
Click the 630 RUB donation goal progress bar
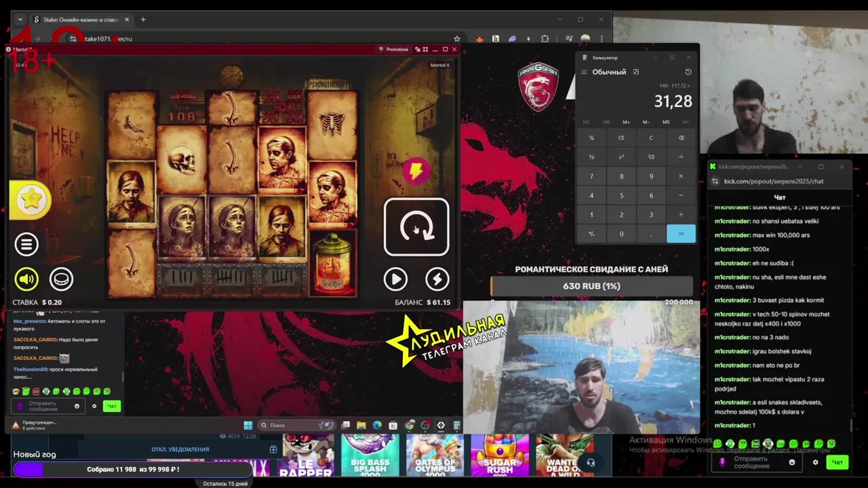point(591,286)
